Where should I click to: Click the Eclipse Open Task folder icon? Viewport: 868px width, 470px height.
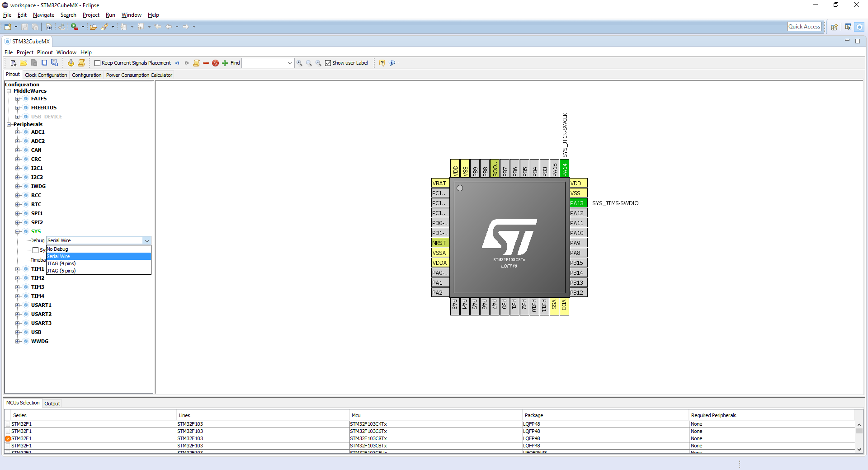[93, 27]
